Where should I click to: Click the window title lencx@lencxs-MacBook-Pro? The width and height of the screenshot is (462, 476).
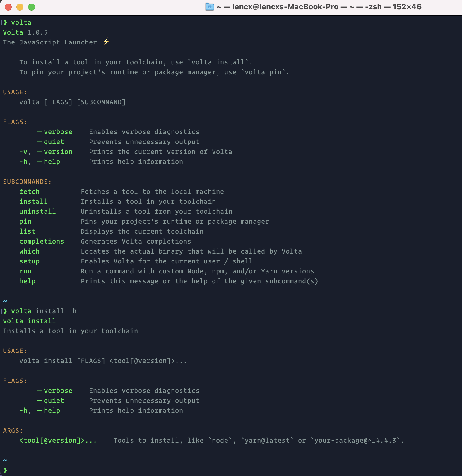tap(285, 7)
